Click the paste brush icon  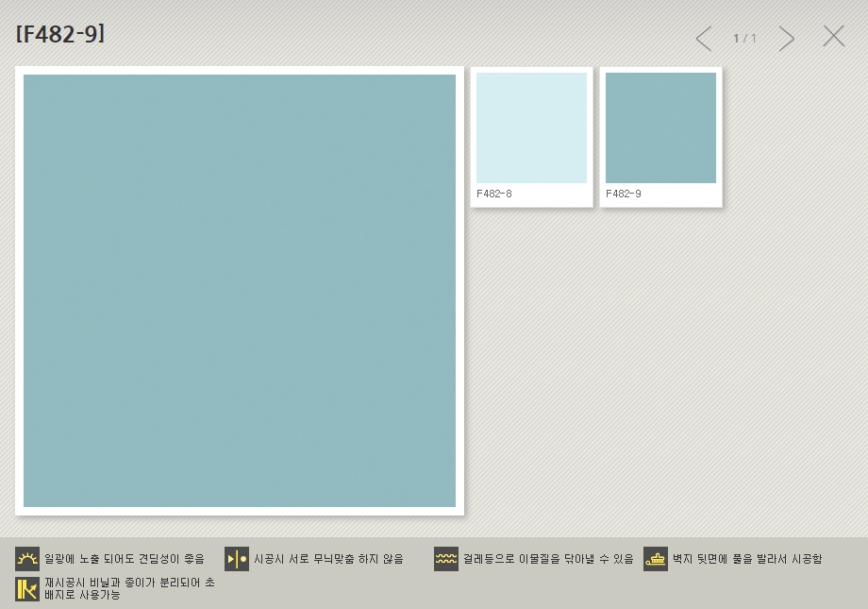pyautogui.click(x=656, y=559)
